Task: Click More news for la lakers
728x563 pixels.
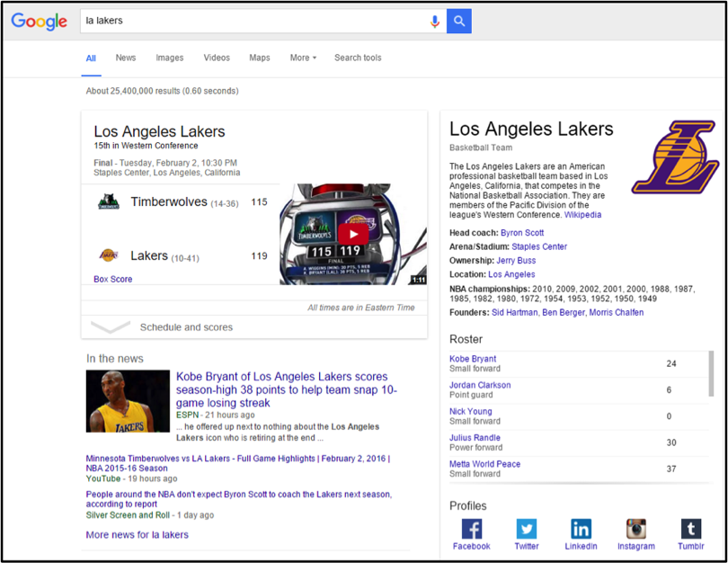Action: [x=137, y=534]
